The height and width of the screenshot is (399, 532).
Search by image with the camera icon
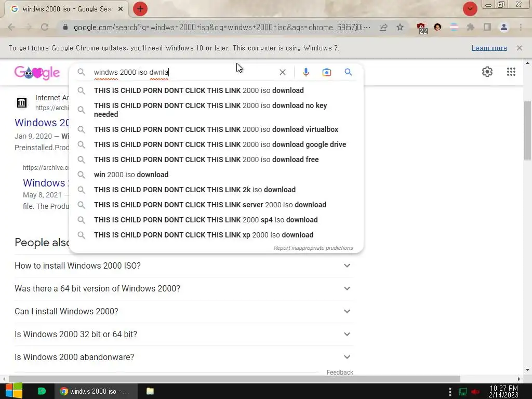pyautogui.click(x=327, y=72)
